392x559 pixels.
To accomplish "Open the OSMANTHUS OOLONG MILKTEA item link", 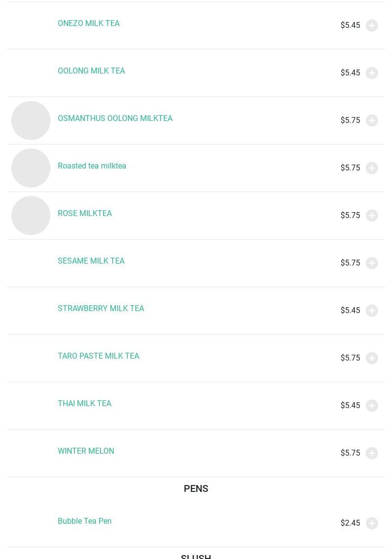I will coord(115,119).
